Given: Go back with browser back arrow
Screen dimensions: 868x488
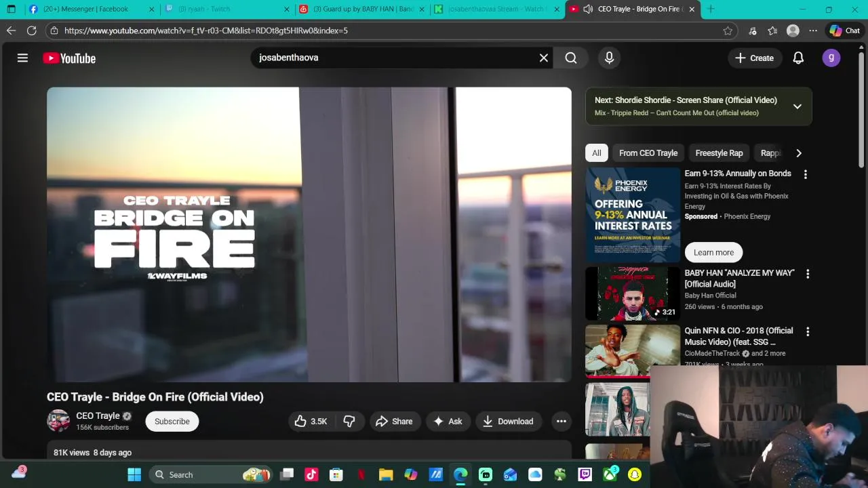Looking at the screenshot, I should pos(11,30).
